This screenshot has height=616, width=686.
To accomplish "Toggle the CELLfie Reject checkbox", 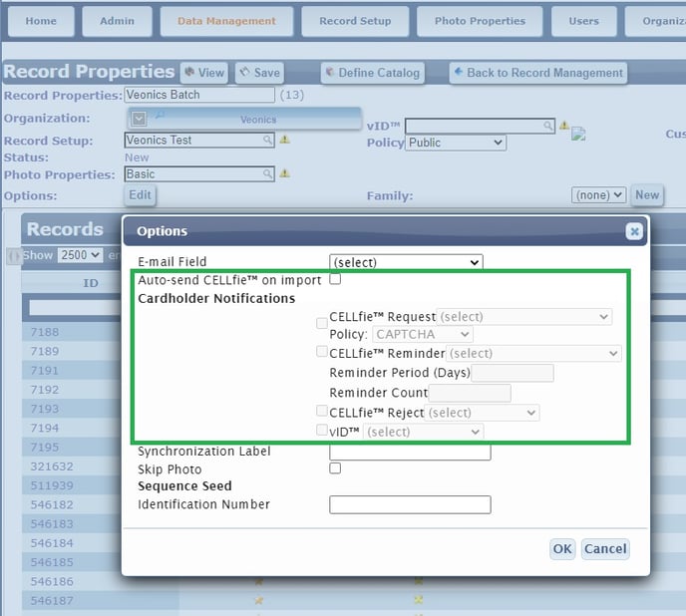I will click(x=322, y=411).
